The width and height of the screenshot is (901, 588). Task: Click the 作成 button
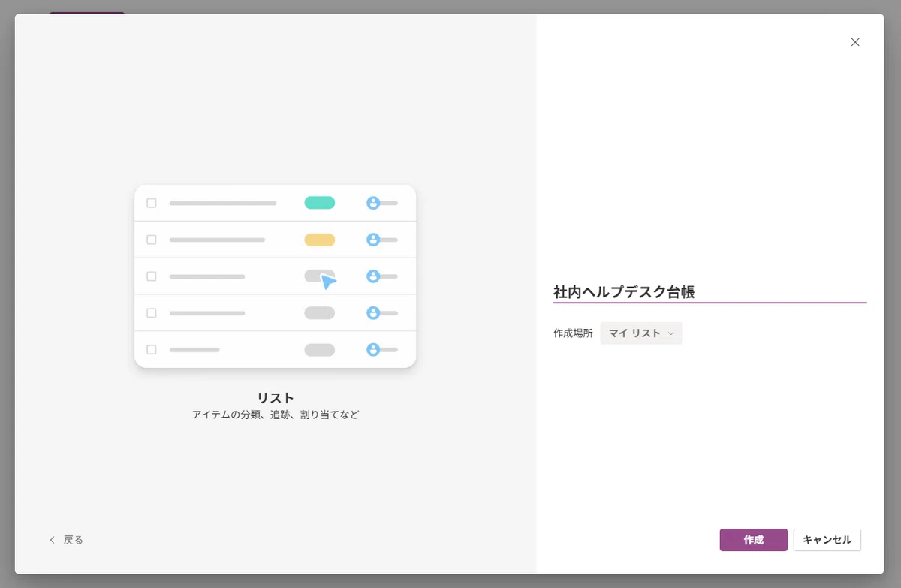(753, 540)
